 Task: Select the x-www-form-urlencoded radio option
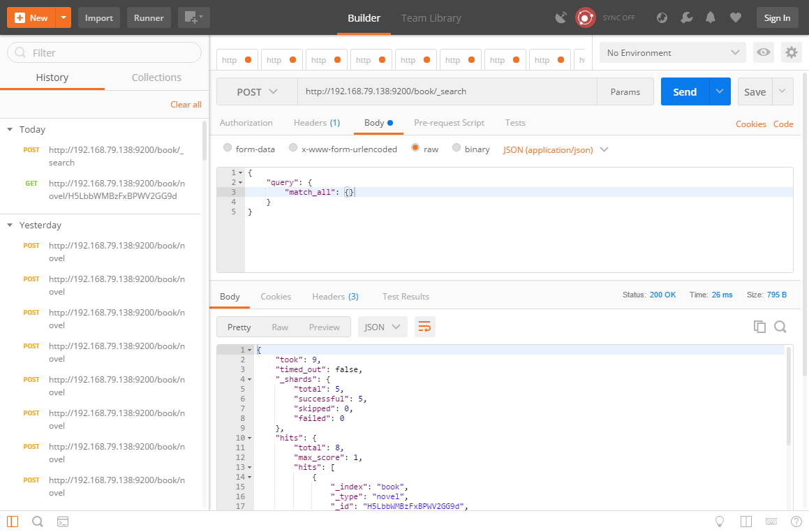coord(294,149)
